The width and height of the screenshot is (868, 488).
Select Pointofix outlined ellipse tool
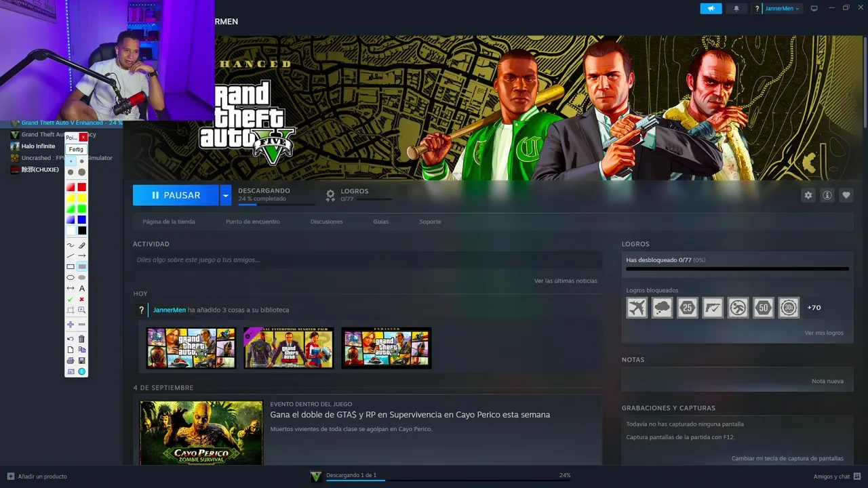click(x=71, y=277)
